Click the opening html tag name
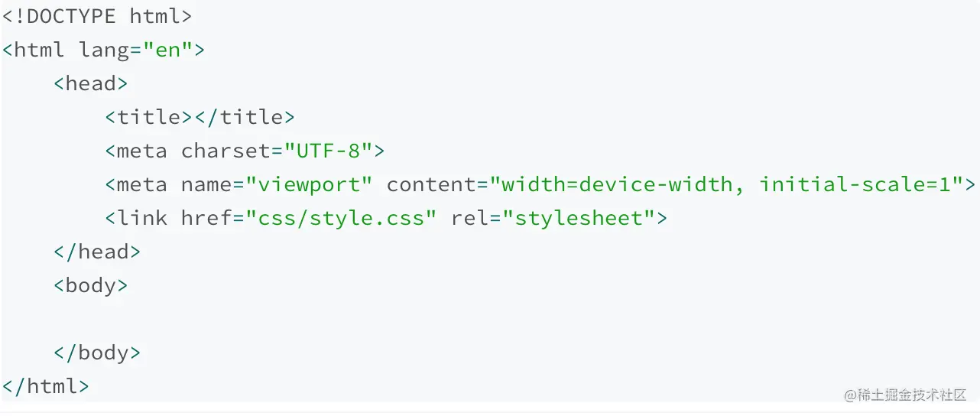The height and width of the screenshot is (416, 980). click(x=40, y=50)
